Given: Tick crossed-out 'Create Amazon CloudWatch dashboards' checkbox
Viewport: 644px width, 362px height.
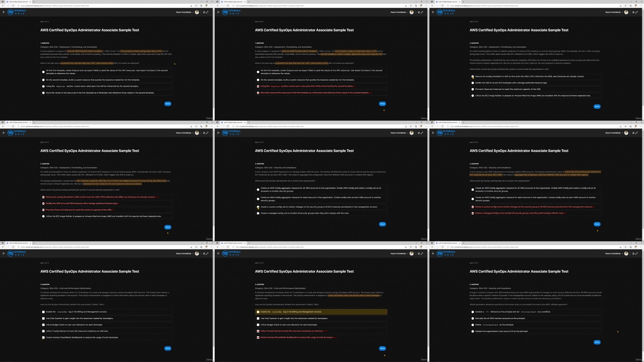Looking at the screenshot, I should 258,338.
